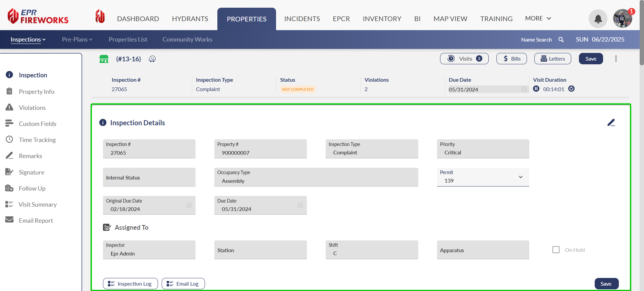Click the pencil edit icon in Inspection Details

coord(611,123)
